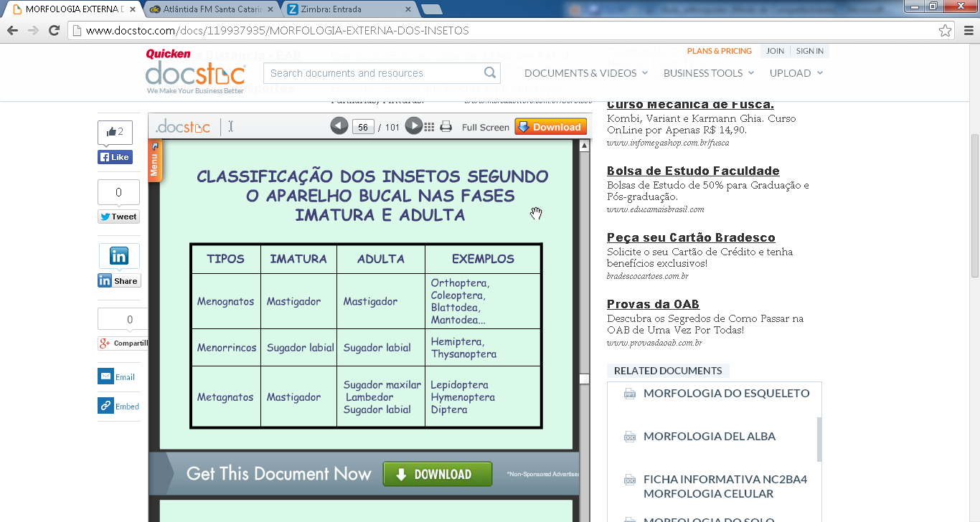Viewport: 980px width, 522px height.
Task: Reload the page with refresh icon
Action: coord(54,31)
